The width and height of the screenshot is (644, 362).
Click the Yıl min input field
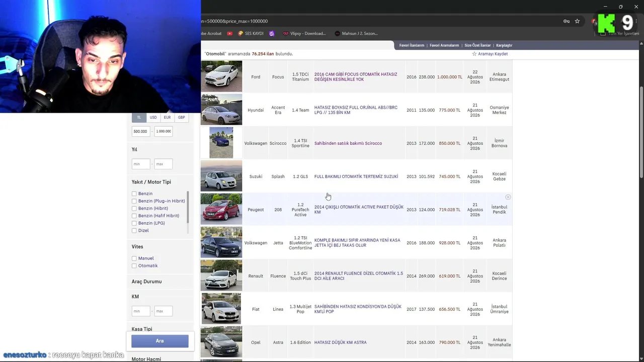141,164
